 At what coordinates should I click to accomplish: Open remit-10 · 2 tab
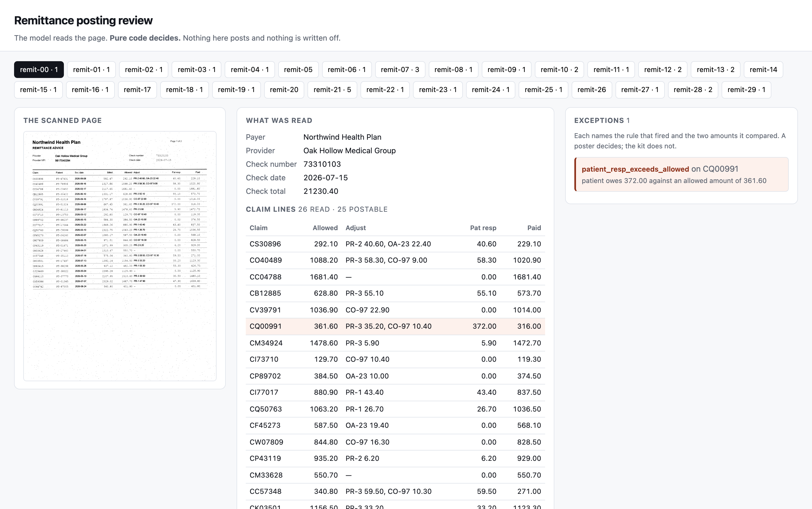[559, 70]
